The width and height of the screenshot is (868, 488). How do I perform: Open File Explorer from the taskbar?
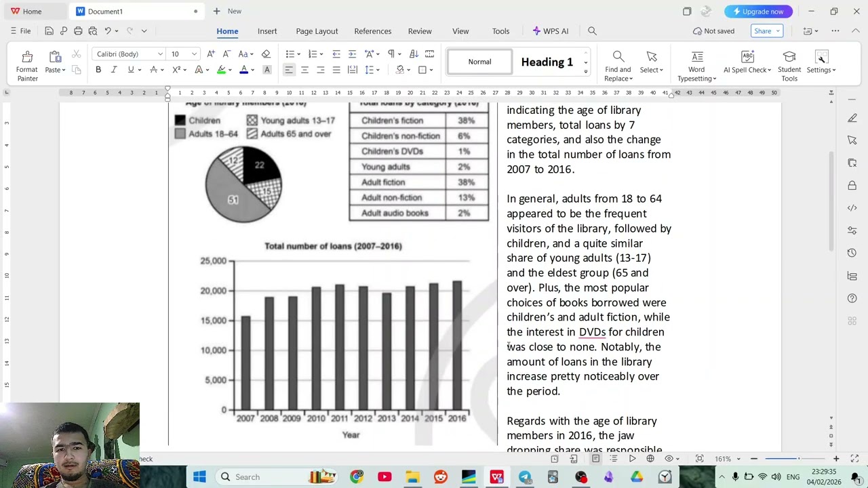[412, 477]
